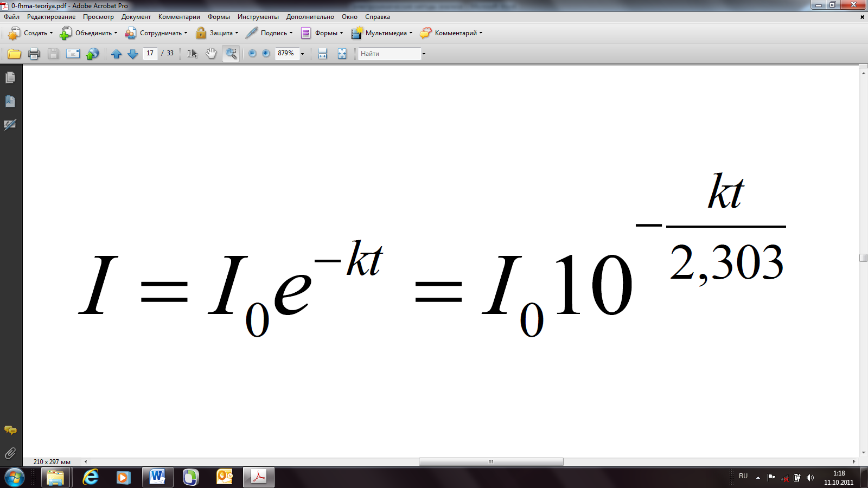Open the Windows Start menu
The width and height of the screenshot is (868, 488).
click(14, 478)
